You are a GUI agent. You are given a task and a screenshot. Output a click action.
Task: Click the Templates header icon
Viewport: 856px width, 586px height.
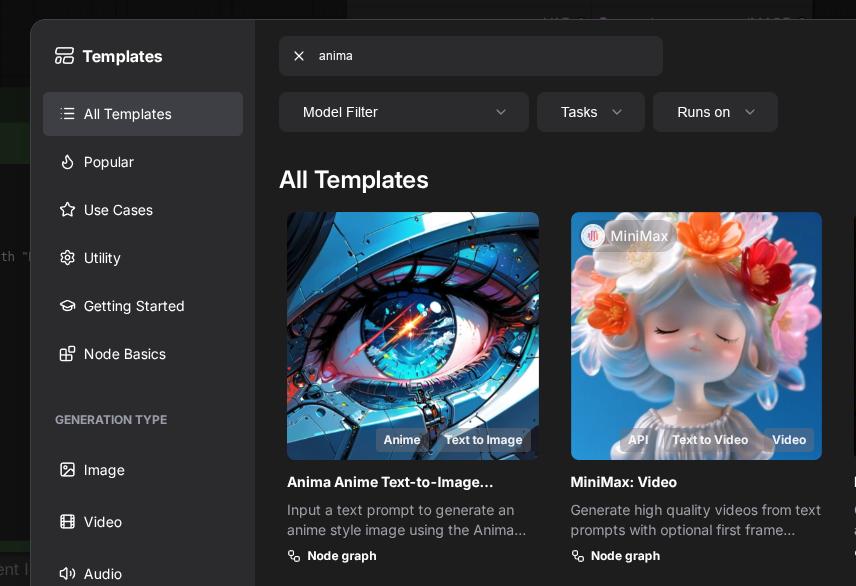pyautogui.click(x=64, y=56)
